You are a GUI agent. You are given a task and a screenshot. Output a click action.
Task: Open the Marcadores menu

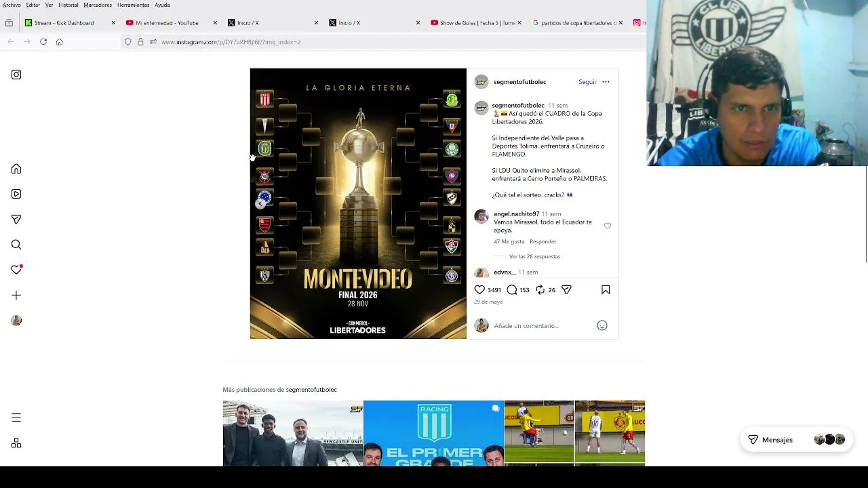coord(98,5)
